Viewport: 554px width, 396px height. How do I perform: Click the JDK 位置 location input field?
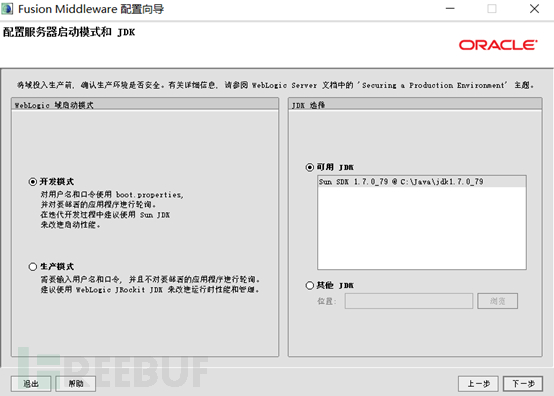409,301
